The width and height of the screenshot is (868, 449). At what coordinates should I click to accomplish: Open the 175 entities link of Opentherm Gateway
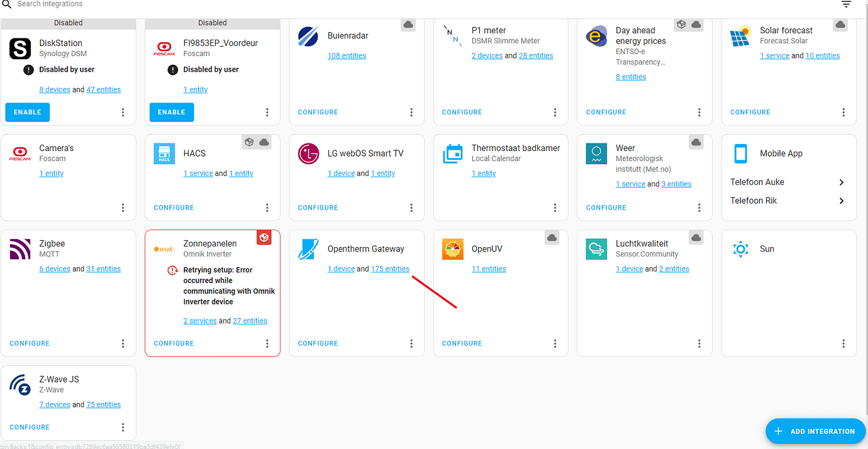390,269
